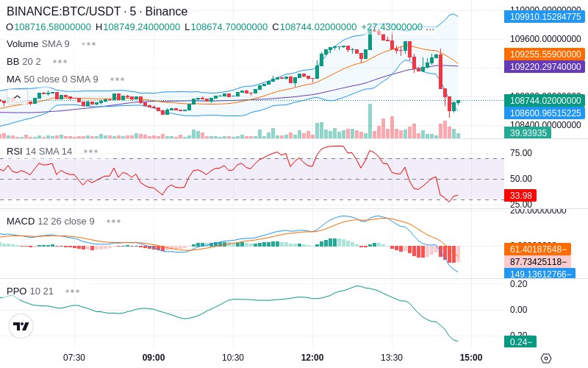
Task: Click the low price value 108674.70
Action: [x=229, y=27]
